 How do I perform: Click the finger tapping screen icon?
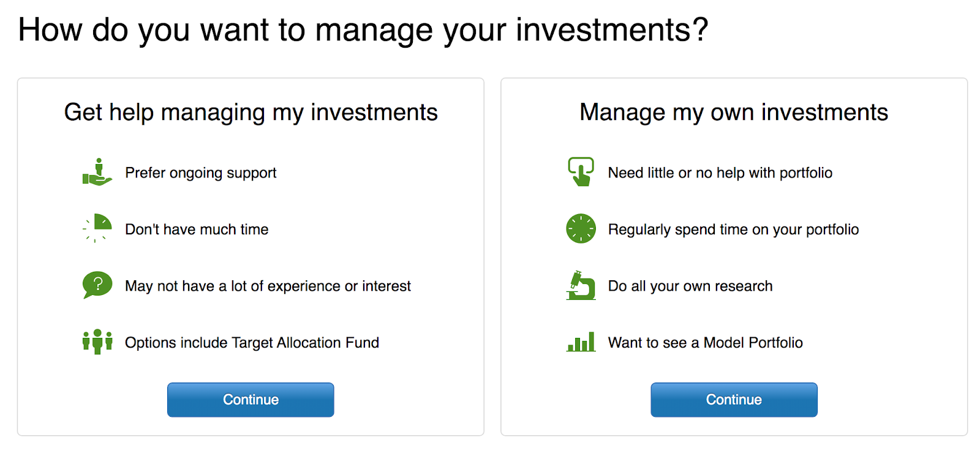pos(581,172)
